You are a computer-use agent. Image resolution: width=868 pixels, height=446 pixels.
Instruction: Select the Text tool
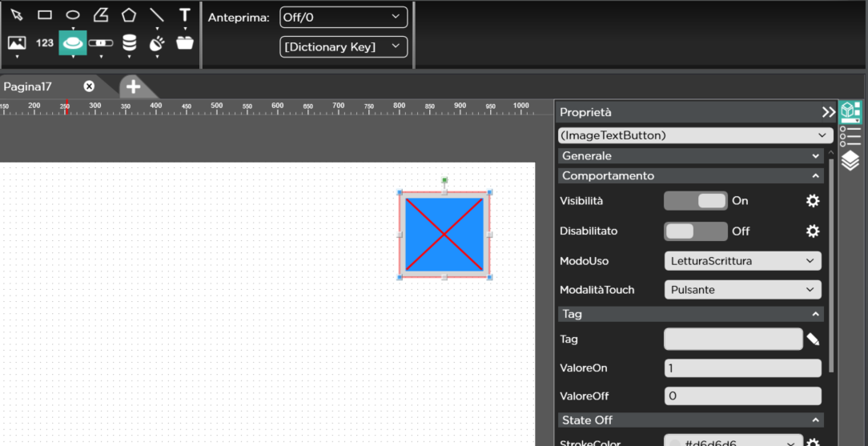[185, 15]
